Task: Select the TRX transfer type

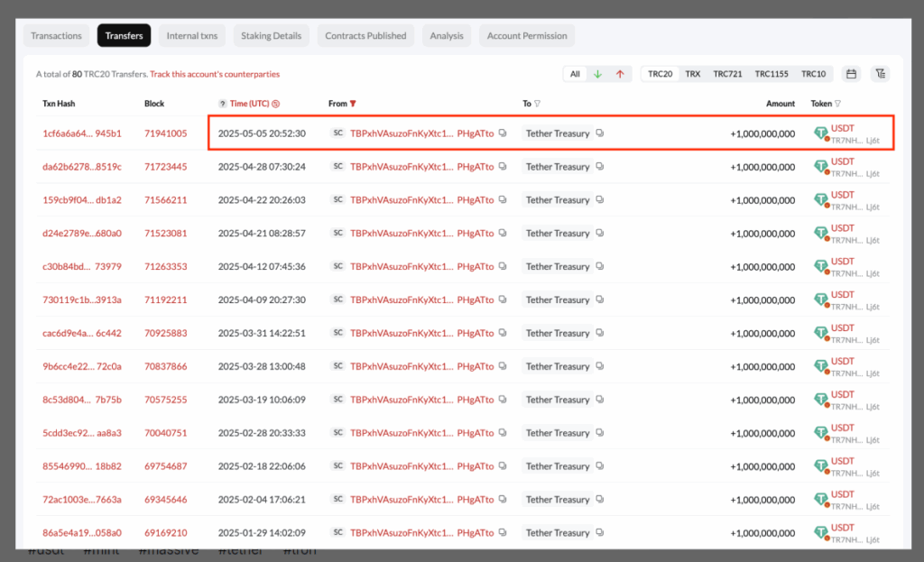Action: [x=692, y=74]
